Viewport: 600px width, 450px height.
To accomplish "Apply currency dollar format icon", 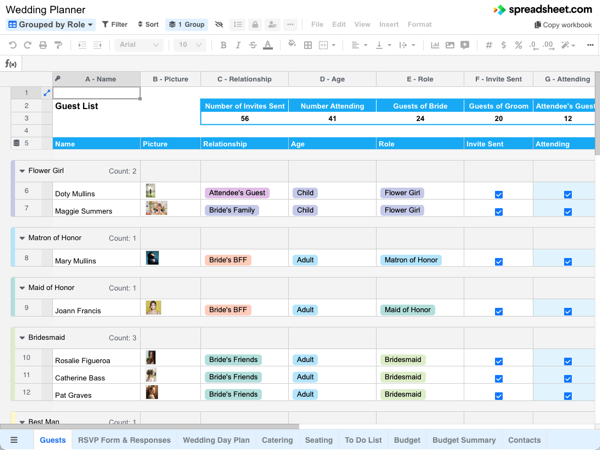I will [x=504, y=45].
